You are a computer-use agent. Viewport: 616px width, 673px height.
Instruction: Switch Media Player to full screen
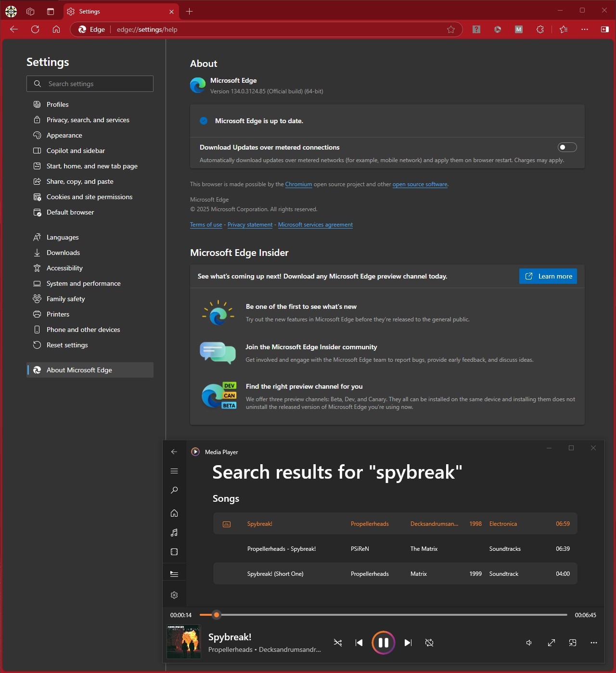pyautogui.click(x=552, y=643)
